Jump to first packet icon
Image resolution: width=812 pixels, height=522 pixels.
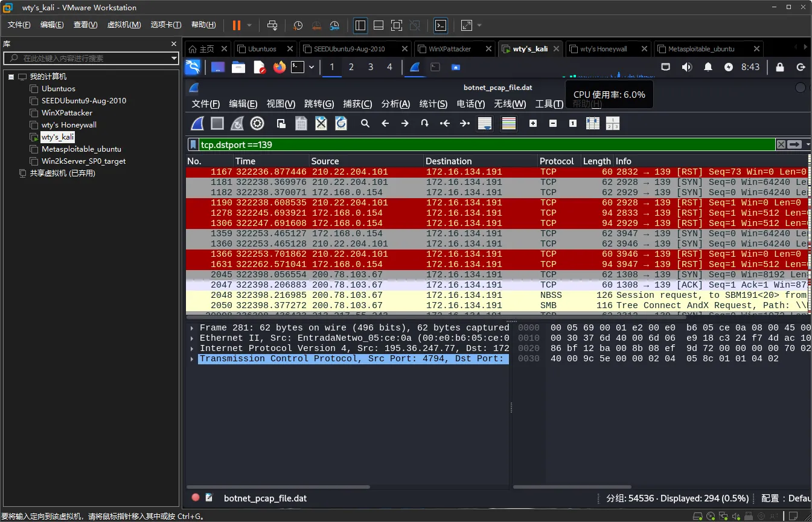click(x=445, y=123)
